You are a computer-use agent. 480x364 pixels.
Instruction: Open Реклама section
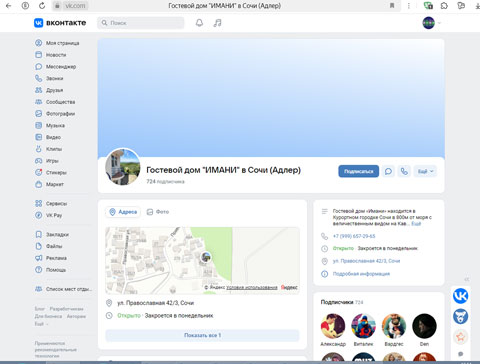pos(51,258)
